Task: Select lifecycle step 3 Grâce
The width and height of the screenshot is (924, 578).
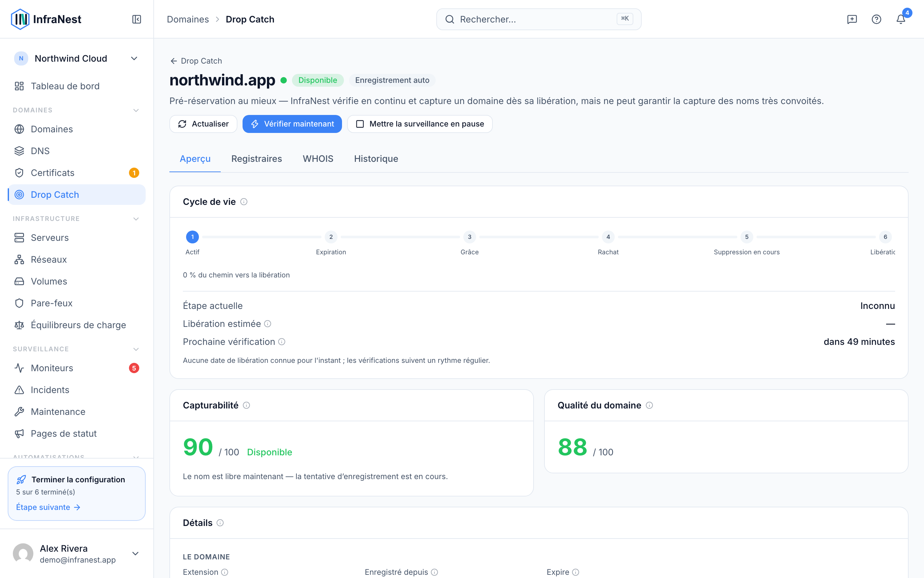Action: point(470,237)
